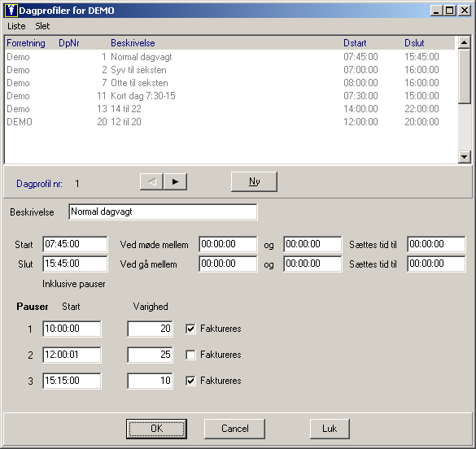476x449 pixels.
Task: Open the Liste menu
Action: (x=16, y=26)
